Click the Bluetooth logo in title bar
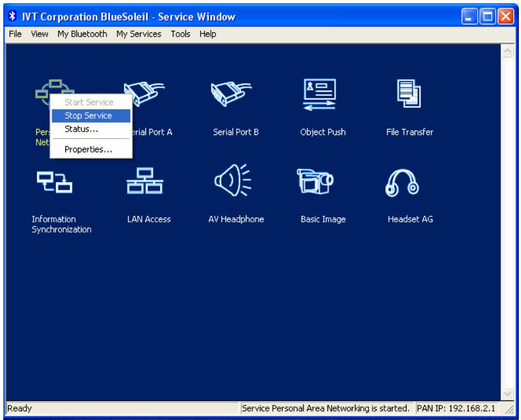Image resolution: width=521 pixels, height=420 pixels. tap(12, 16)
